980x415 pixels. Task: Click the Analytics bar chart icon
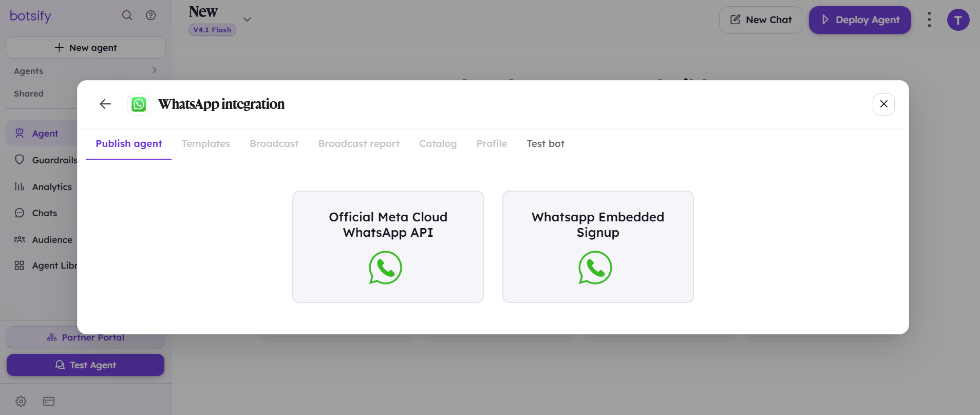[20, 186]
